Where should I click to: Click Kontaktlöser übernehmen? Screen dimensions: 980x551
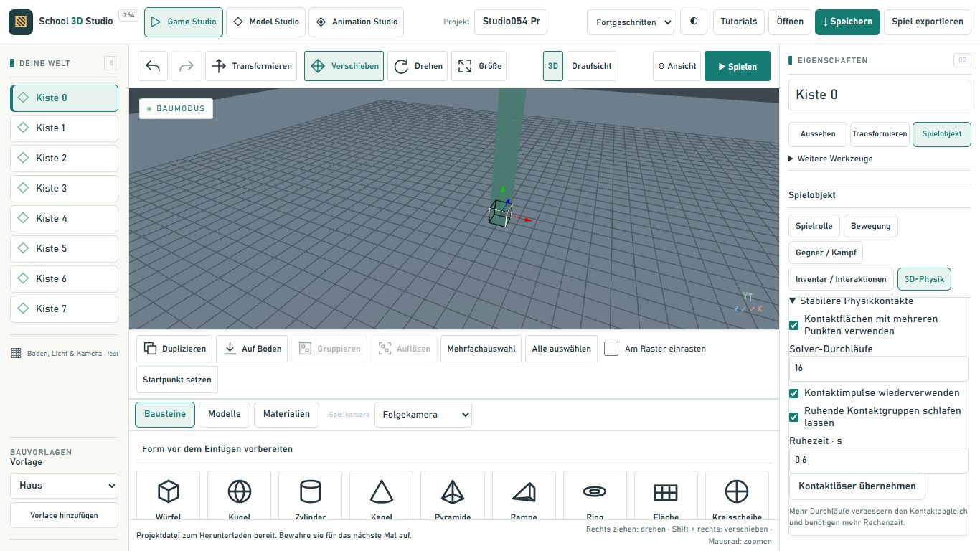(857, 486)
